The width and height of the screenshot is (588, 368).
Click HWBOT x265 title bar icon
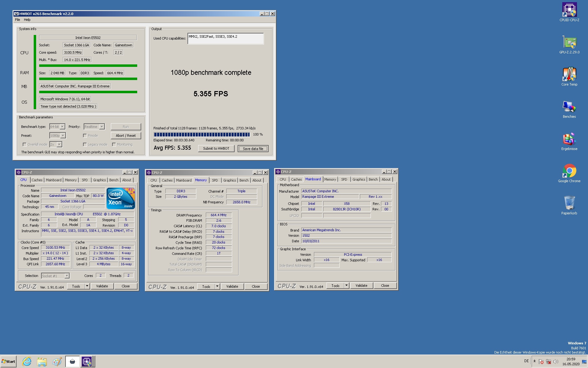[16, 14]
